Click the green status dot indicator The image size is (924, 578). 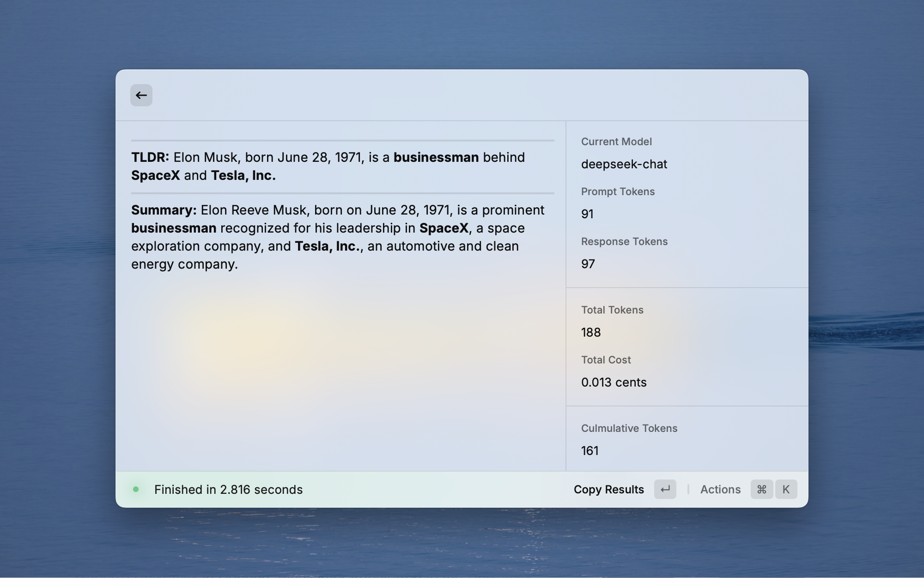tap(136, 489)
